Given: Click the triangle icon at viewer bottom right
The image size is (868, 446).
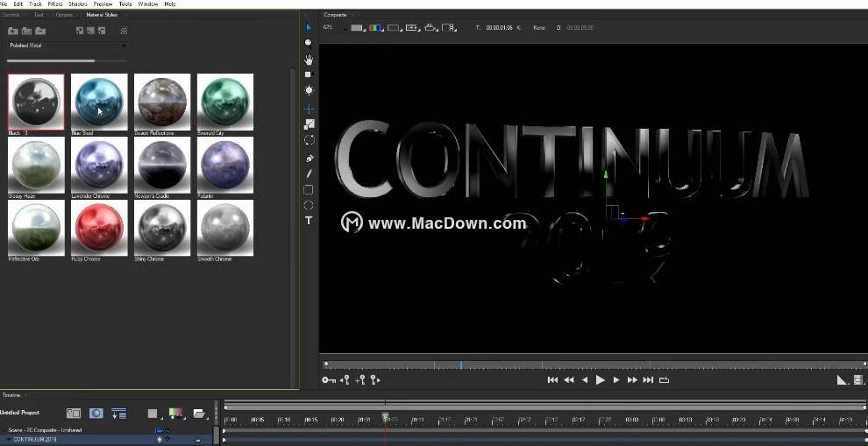Looking at the screenshot, I should [842, 380].
